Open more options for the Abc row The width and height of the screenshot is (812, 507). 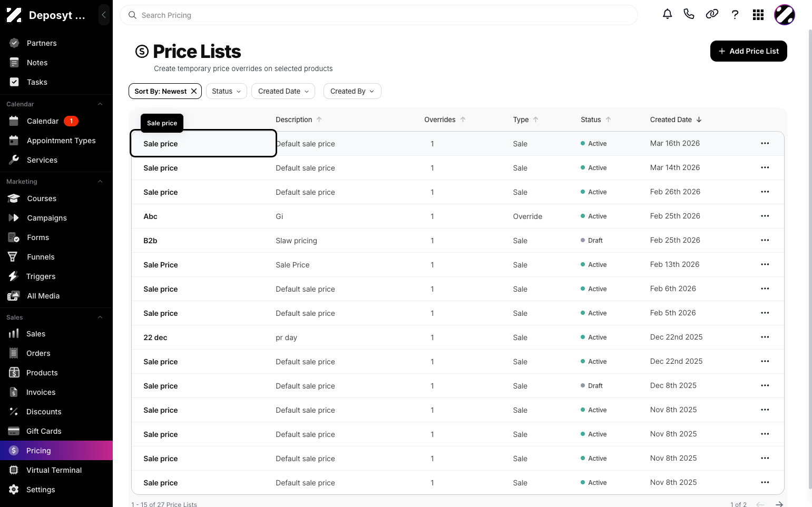765,216
